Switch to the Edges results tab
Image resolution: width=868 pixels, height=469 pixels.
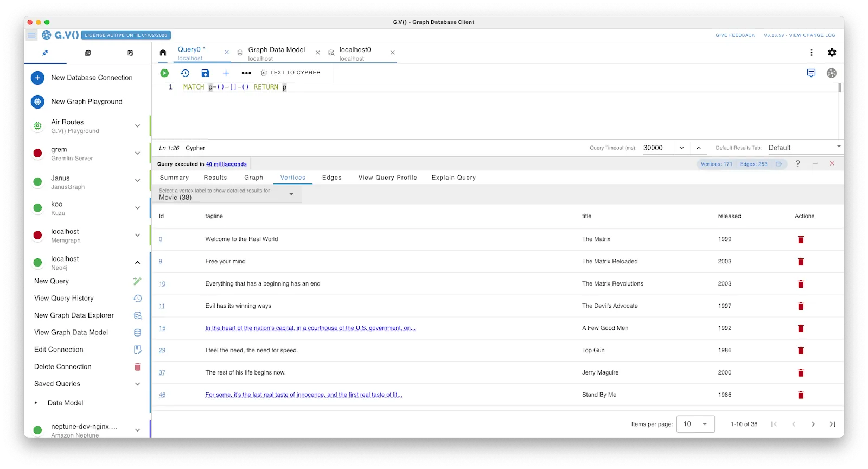tap(331, 178)
